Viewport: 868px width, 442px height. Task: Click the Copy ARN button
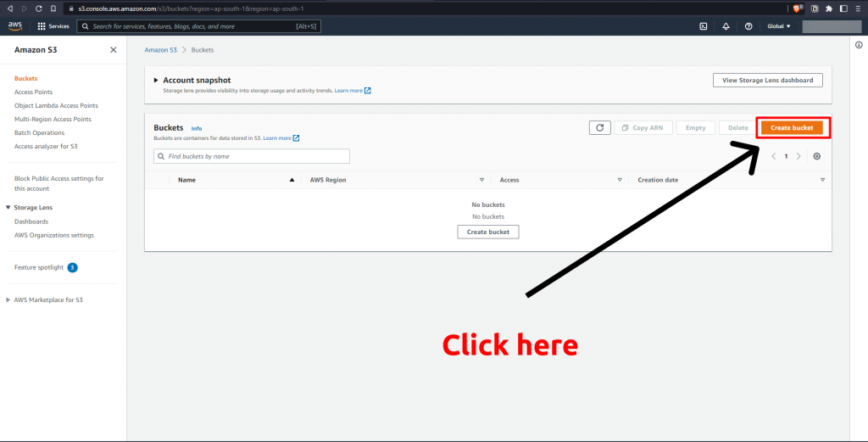coord(643,128)
